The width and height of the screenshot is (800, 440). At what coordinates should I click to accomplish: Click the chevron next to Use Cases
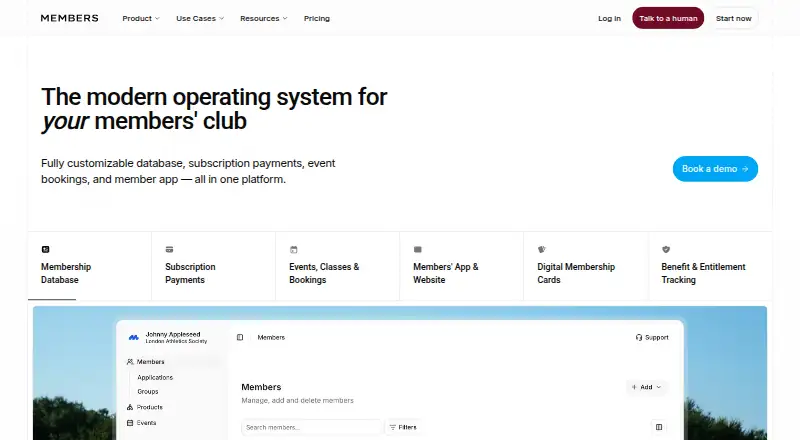221,18
